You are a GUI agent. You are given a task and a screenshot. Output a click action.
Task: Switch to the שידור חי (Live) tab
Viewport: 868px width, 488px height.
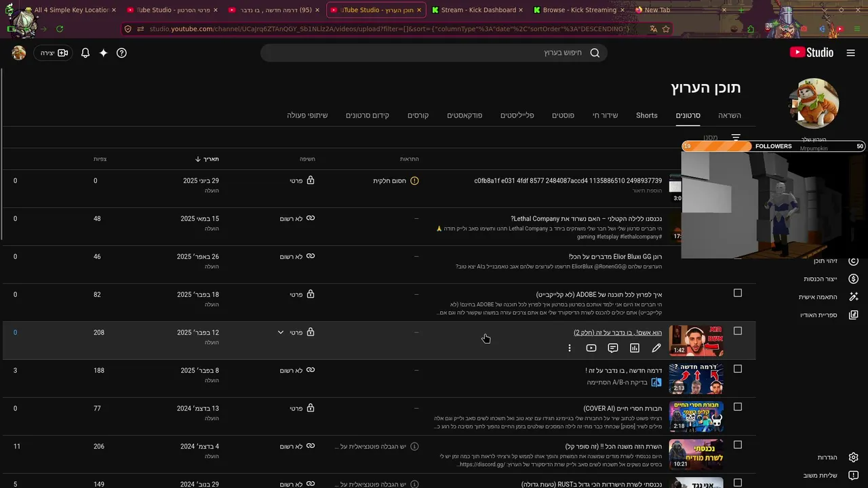tap(606, 115)
